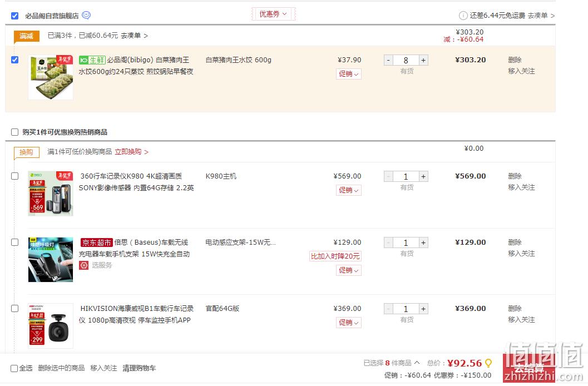The image size is (588, 386).
Task: Click the 立即换购 link
Action: [x=132, y=152]
